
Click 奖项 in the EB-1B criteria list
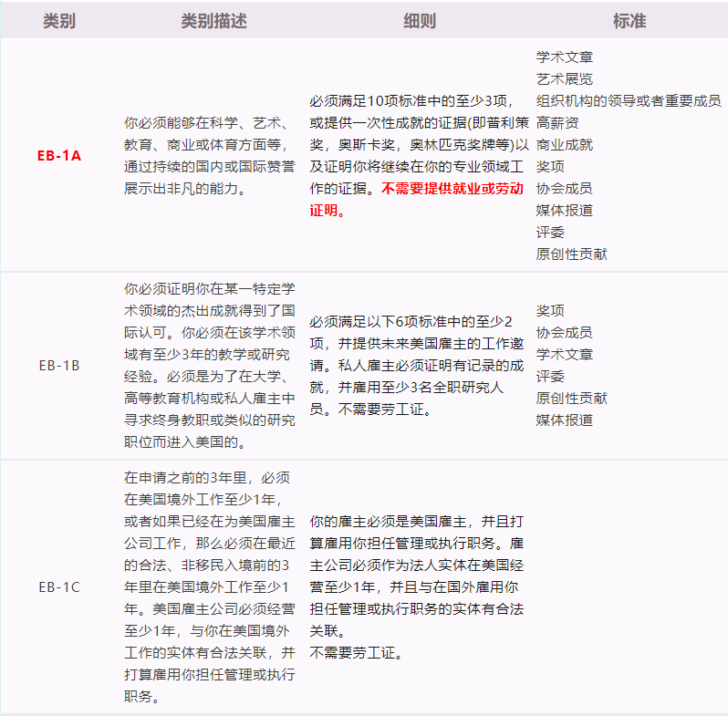(550, 310)
